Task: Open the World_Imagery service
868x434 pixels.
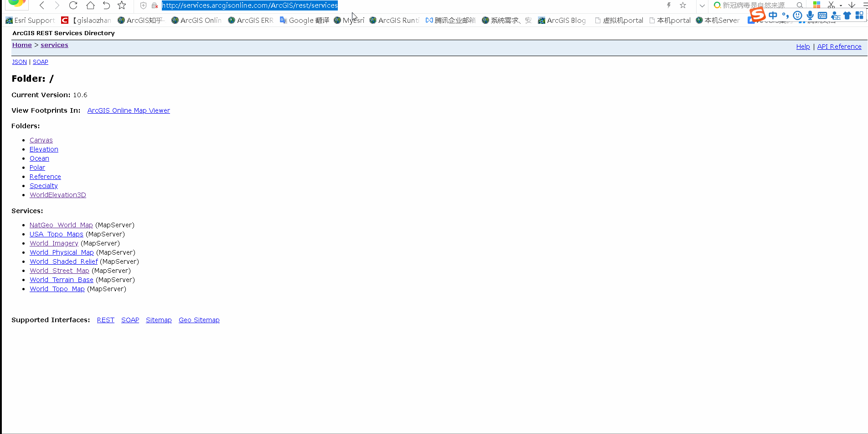Action: coord(54,243)
